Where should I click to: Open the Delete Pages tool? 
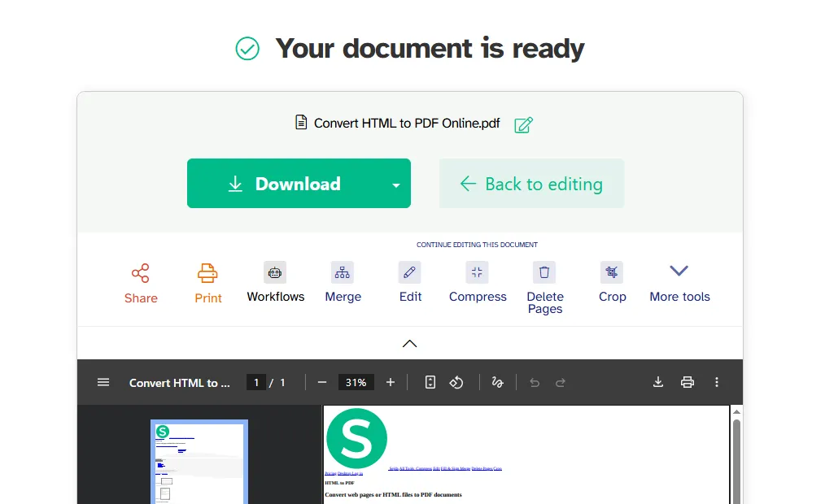(544, 289)
